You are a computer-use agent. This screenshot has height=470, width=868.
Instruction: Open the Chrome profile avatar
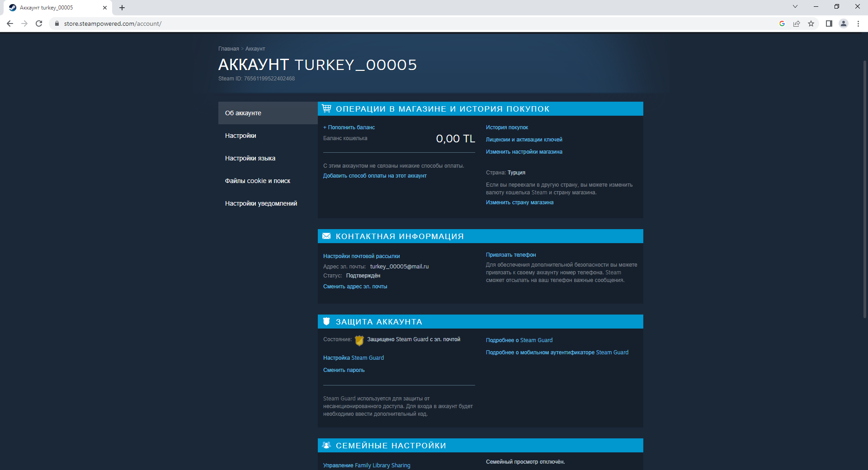[844, 23]
